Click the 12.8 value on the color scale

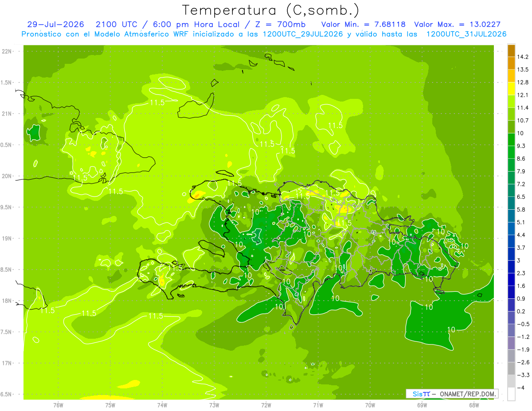click(523, 82)
